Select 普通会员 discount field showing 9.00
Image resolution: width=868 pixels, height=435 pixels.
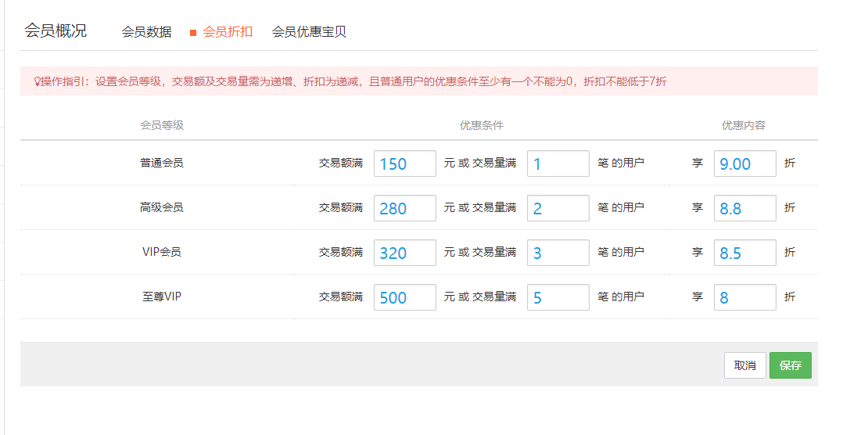tap(744, 164)
